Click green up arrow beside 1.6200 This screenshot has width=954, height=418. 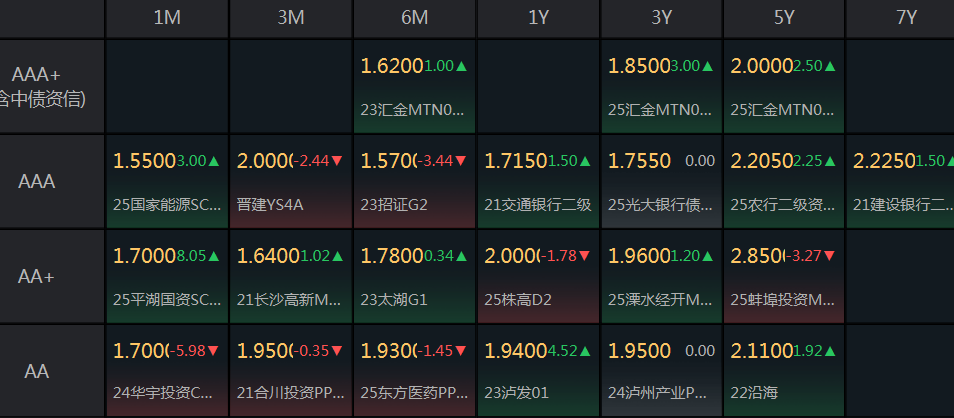462,66
